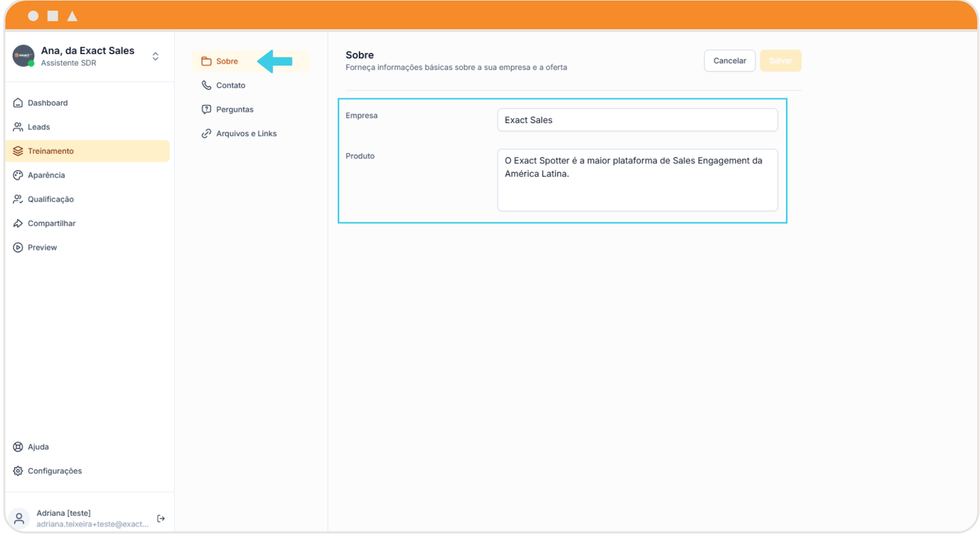Click the circle icon in orange title bar
The width and height of the screenshot is (980, 536).
pos(33,16)
